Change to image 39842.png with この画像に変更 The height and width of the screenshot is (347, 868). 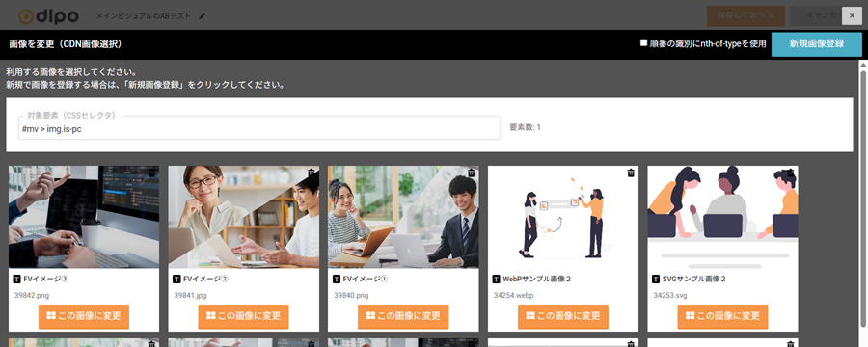pos(84,316)
